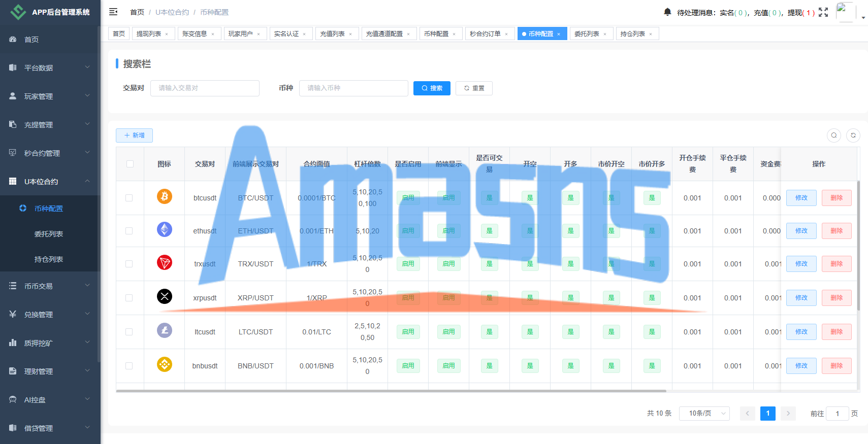Click the XRP coin icon

(165, 296)
